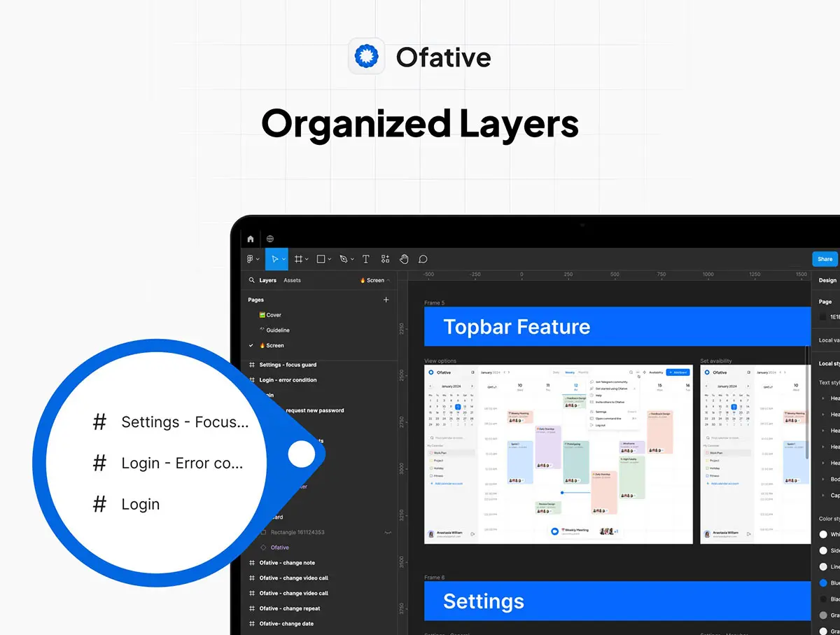
Task: Select the Text tool
Action: pos(365,259)
